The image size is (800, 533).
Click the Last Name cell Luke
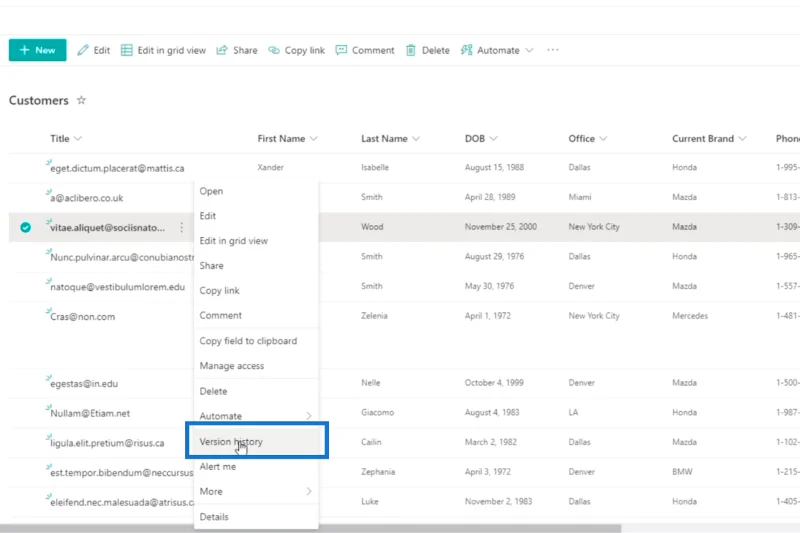pyautogui.click(x=370, y=501)
